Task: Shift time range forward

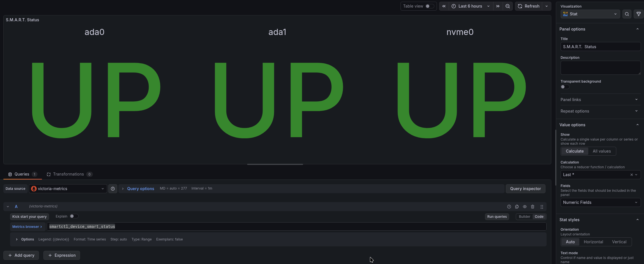Action: pos(498,6)
